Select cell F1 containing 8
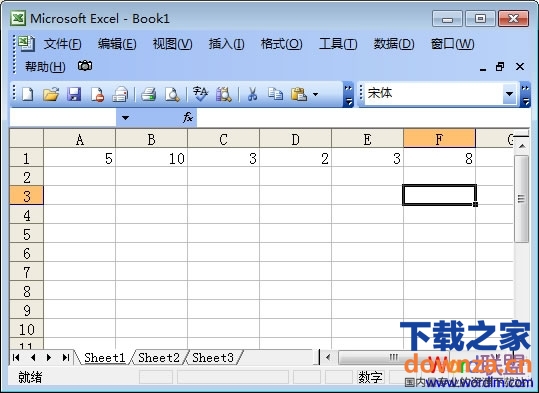 click(439, 158)
